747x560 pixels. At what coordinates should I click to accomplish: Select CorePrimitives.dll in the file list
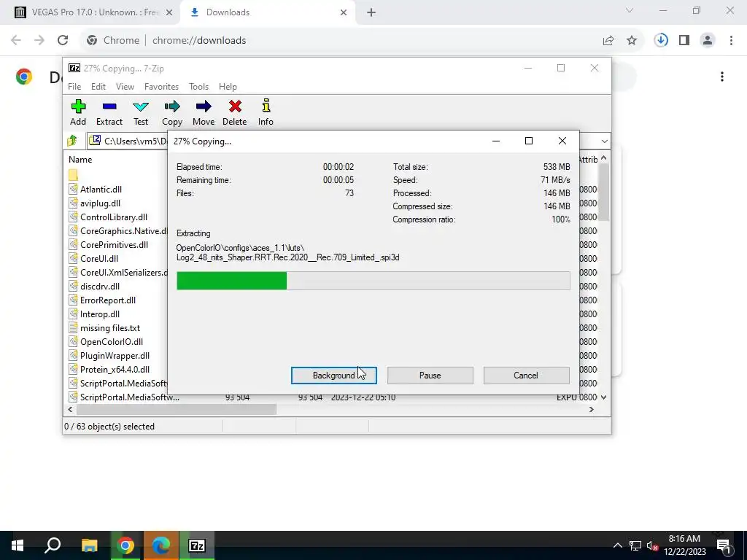[x=114, y=245]
